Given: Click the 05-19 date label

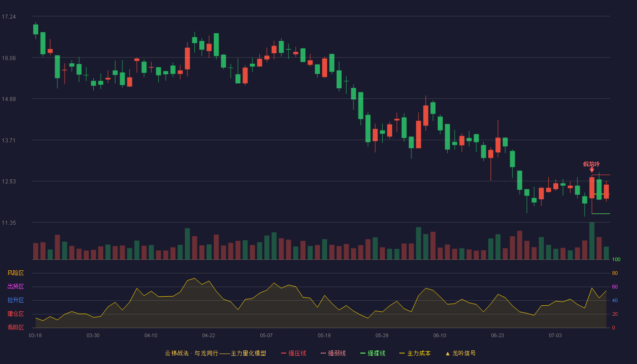Looking at the screenshot, I should tap(324, 335).
